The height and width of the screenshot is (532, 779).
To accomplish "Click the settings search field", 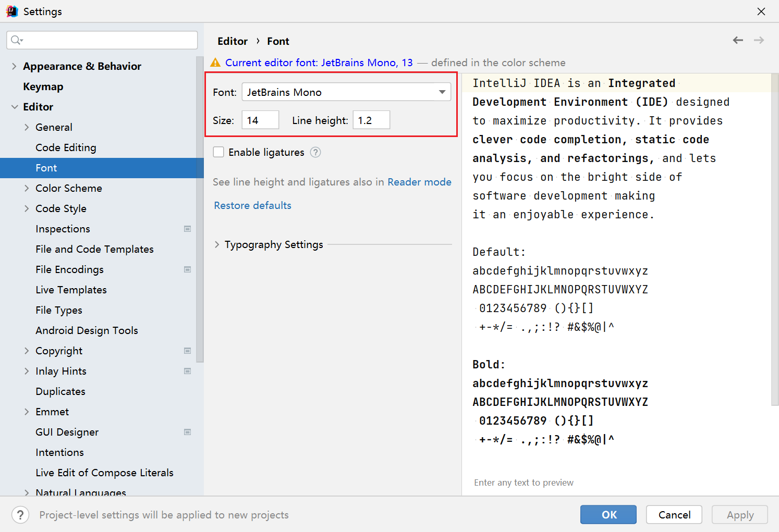I will click(102, 40).
